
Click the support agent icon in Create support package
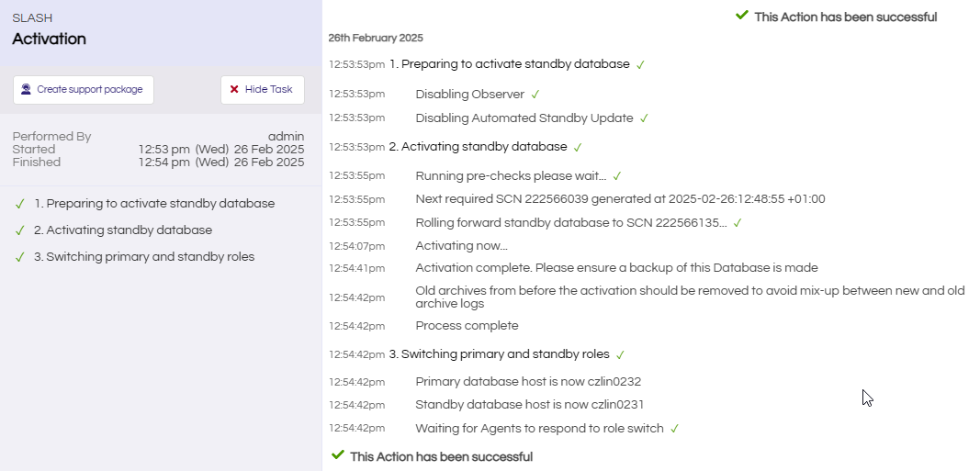click(x=26, y=89)
